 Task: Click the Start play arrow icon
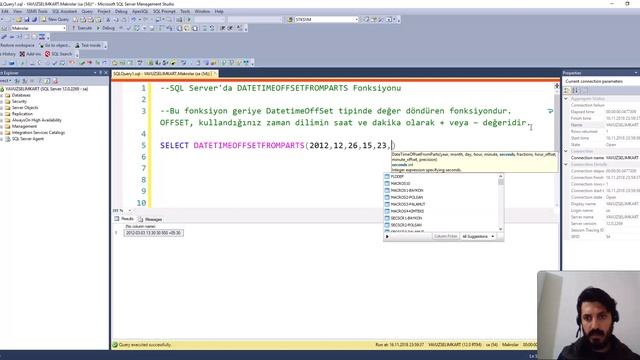(x=189, y=19)
